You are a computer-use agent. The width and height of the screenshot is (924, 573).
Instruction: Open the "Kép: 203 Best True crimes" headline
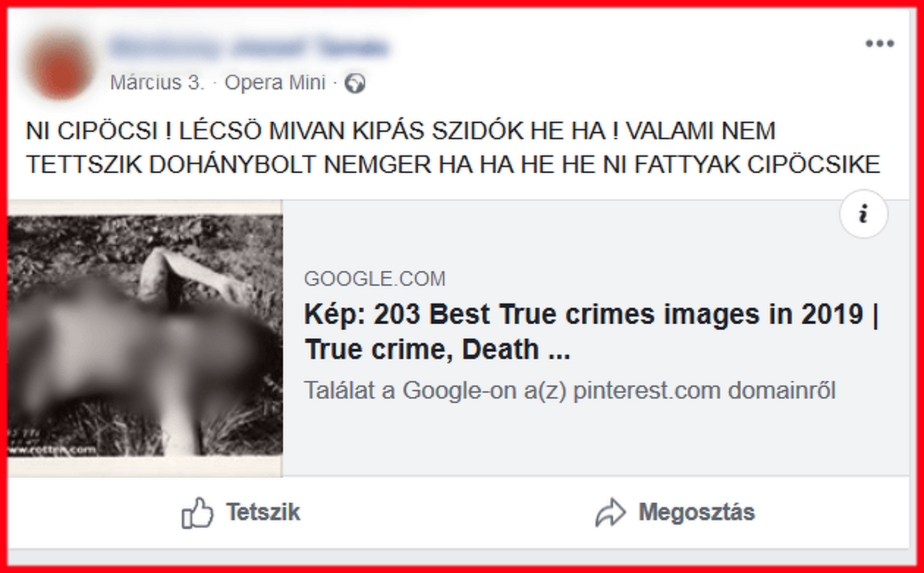pyautogui.click(x=592, y=331)
